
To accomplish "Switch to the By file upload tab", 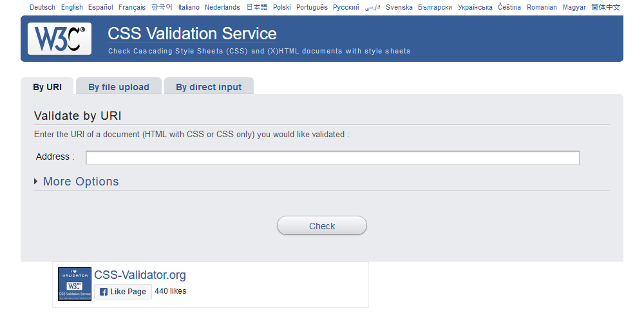I will 118,87.
